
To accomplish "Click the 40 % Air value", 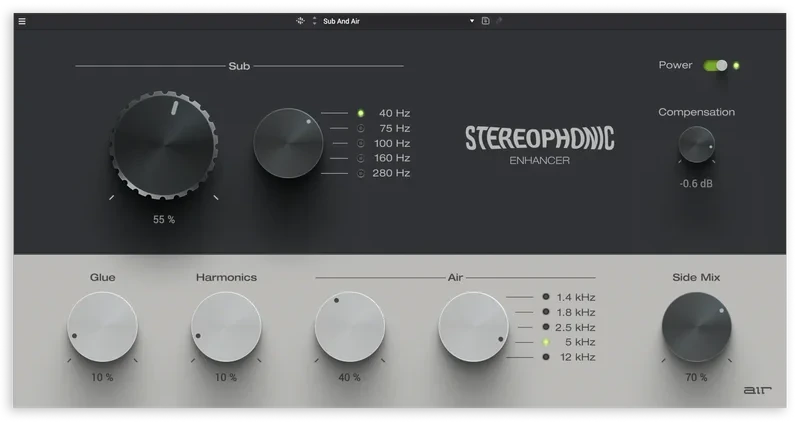I will [350, 378].
